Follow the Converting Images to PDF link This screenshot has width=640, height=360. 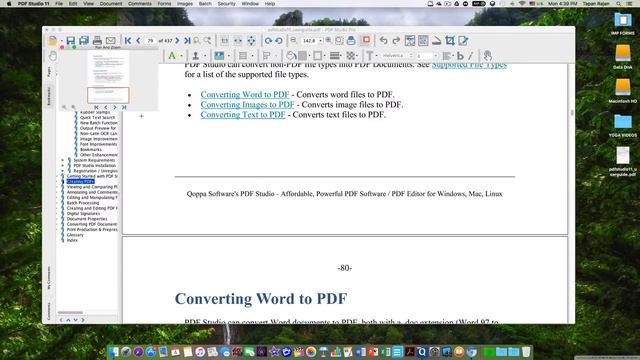(247, 104)
